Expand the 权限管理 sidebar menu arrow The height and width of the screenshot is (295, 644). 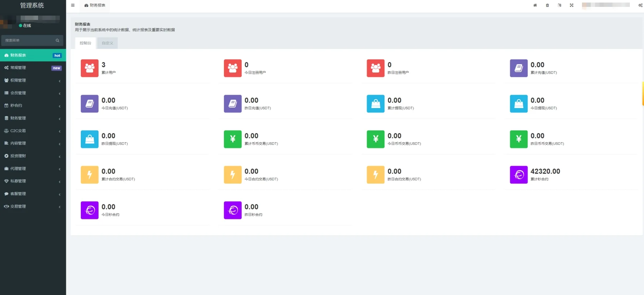[59, 81]
